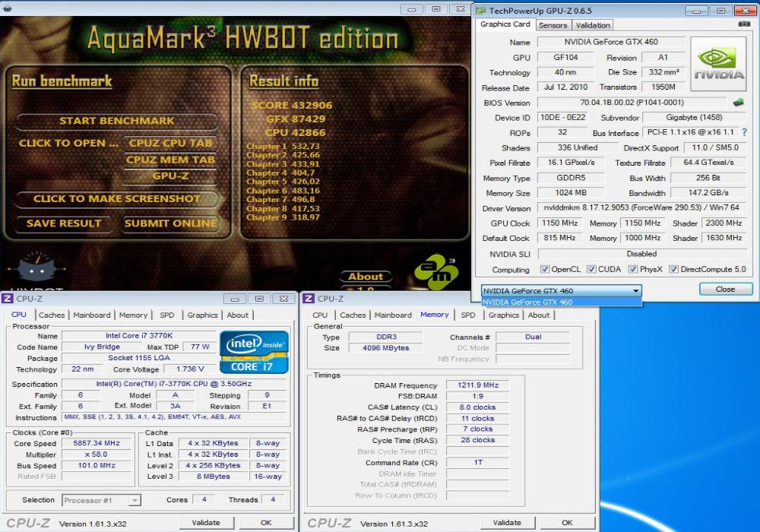Click CAS# Latency value 8.0 clocks

[478, 407]
